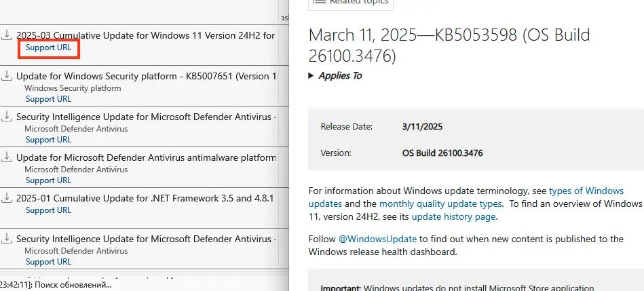This screenshot has height=291, width=644.
Task: Click download icon of Security Intelligence Update below KB5007651
Action: coord(7,117)
